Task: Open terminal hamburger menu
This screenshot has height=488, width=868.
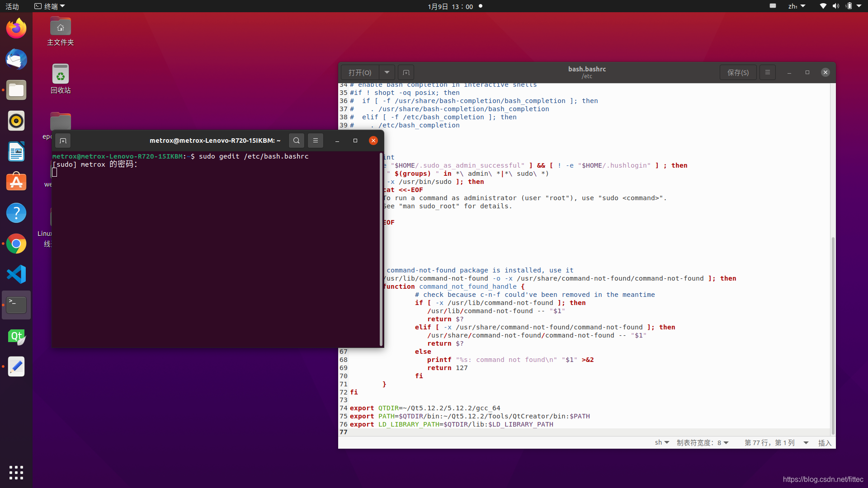Action: [316, 141]
